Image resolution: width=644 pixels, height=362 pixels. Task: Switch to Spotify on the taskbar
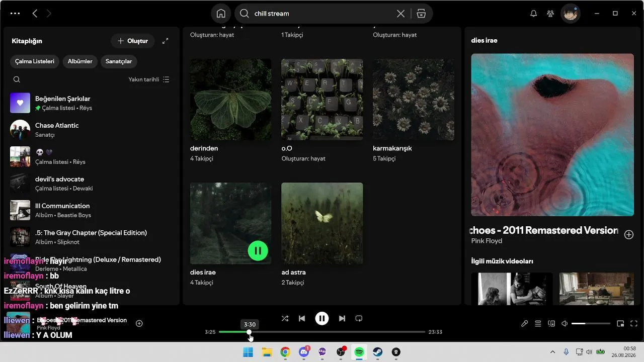tap(359, 352)
